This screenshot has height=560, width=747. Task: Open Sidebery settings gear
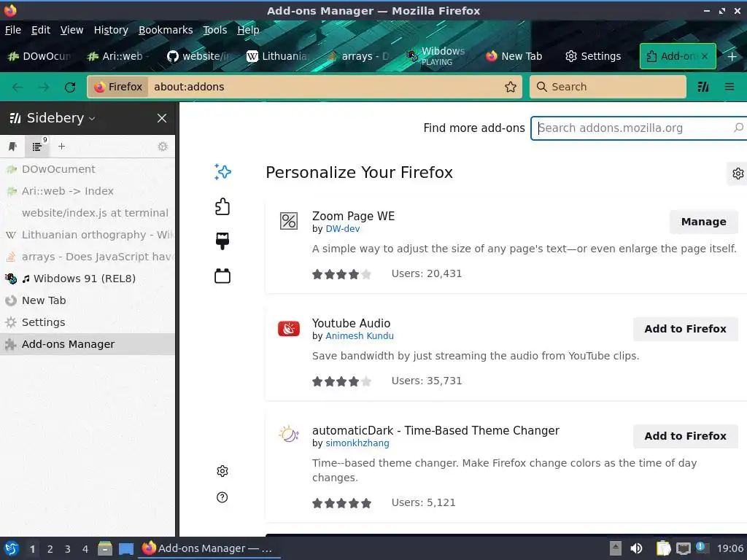pyautogui.click(x=163, y=146)
